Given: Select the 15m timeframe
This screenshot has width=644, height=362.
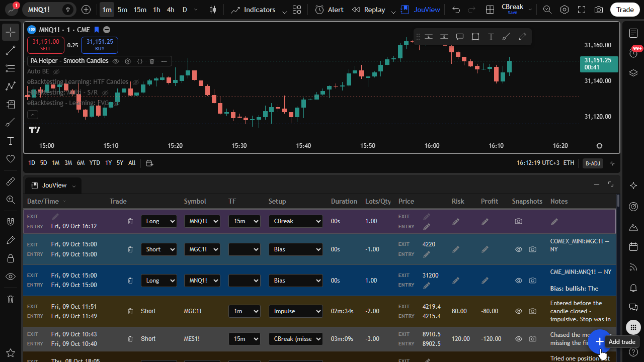Looking at the screenshot, I should tap(140, 10).
